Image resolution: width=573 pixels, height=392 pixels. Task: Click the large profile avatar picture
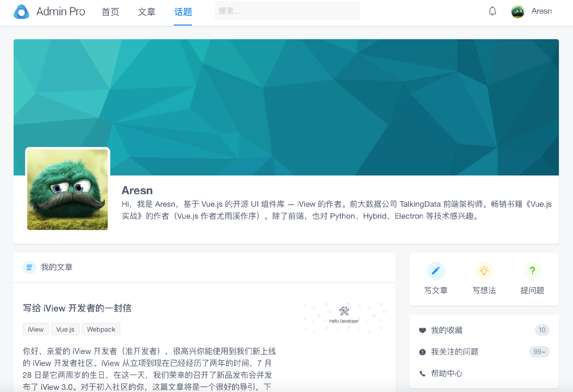point(67,190)
